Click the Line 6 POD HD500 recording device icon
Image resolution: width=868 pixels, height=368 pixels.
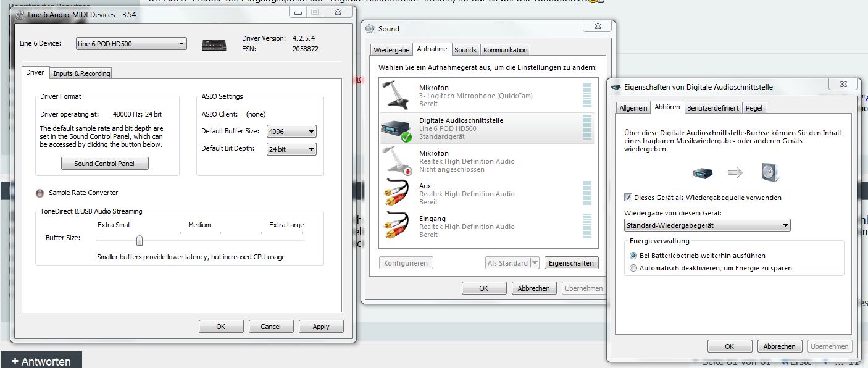point(396,128)
